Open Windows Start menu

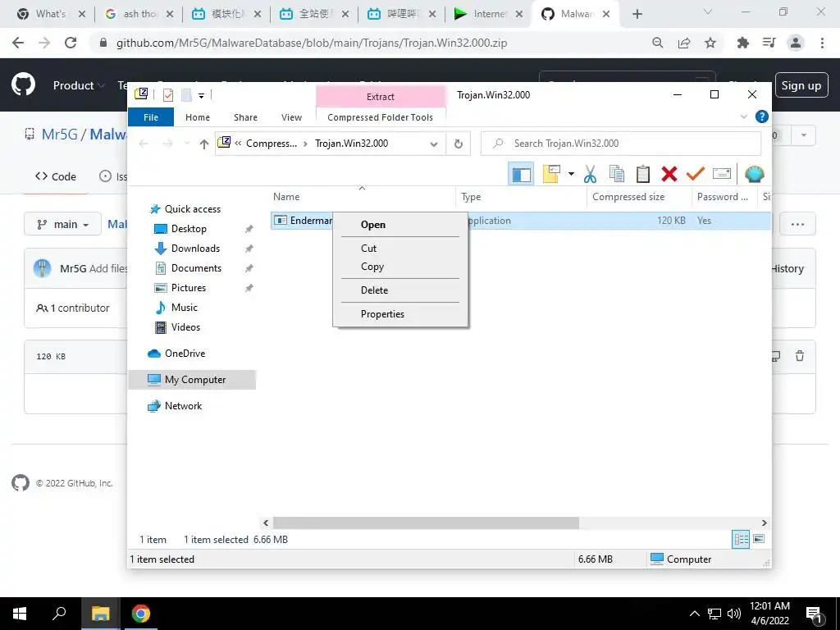[x=20, y=614]
